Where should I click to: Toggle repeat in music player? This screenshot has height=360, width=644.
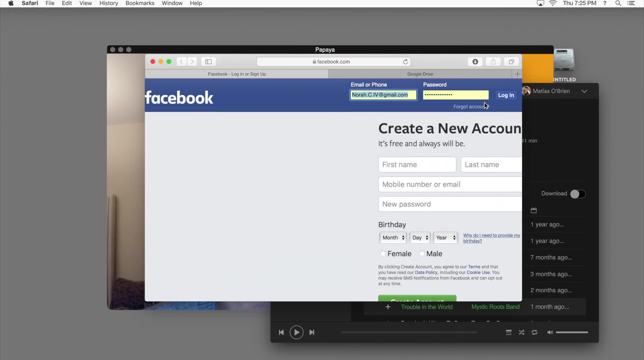534,332
